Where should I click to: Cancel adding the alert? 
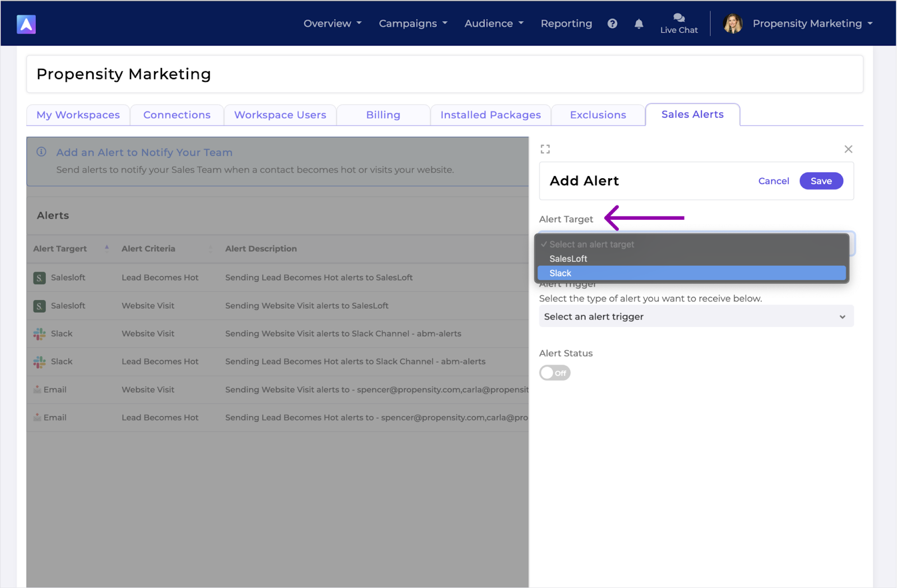(x=774, y=181)
